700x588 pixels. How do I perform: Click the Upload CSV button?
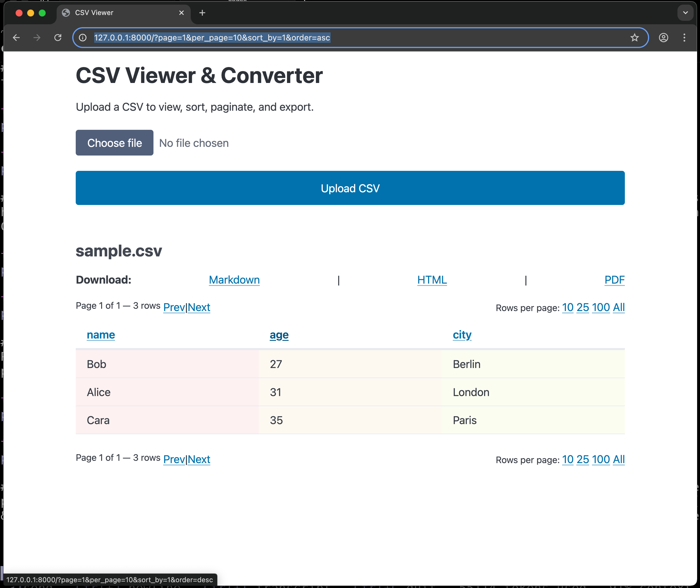click(x=350, y=188)
